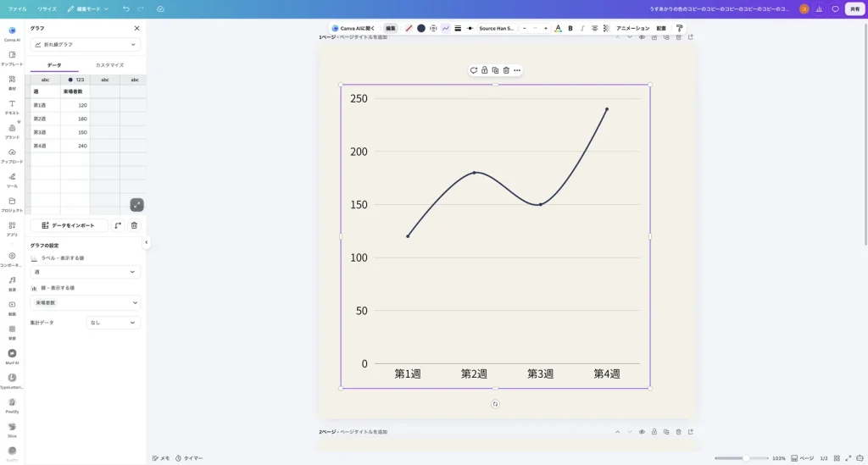Open the TypeLettering sidebar app
This screenshot has width=868, height=465.
pos(12,380)
